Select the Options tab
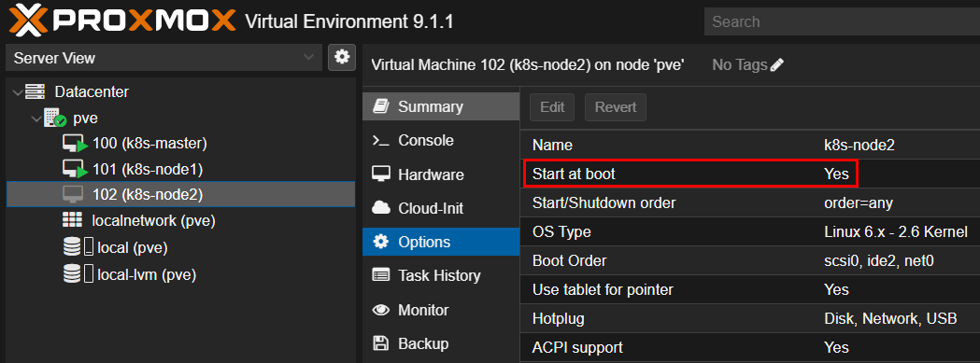The height and width of the screenshot is (363, 980). pyautogui.click(x=441, y=242)
